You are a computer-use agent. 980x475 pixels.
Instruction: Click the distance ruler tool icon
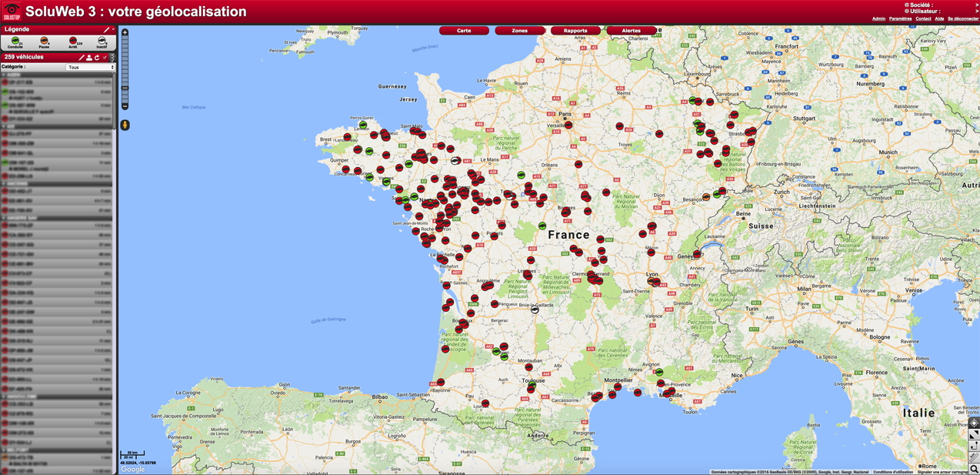974,457
